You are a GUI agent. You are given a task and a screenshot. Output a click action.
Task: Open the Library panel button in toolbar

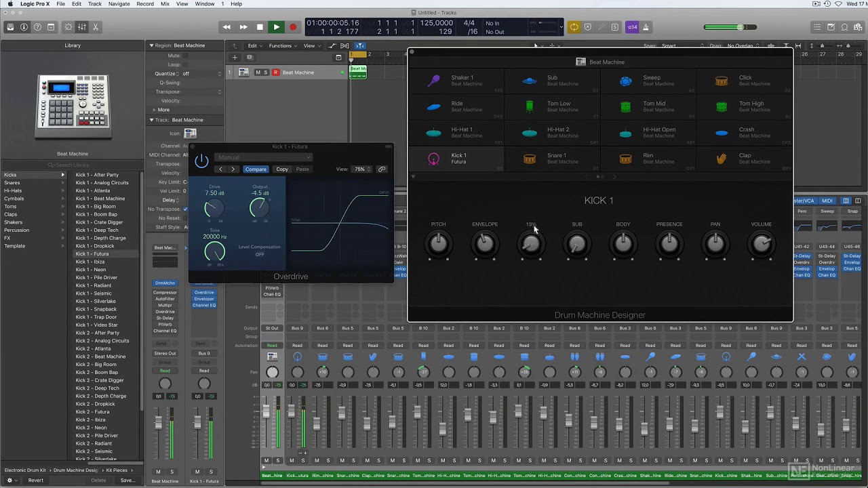tap(10, 27)
